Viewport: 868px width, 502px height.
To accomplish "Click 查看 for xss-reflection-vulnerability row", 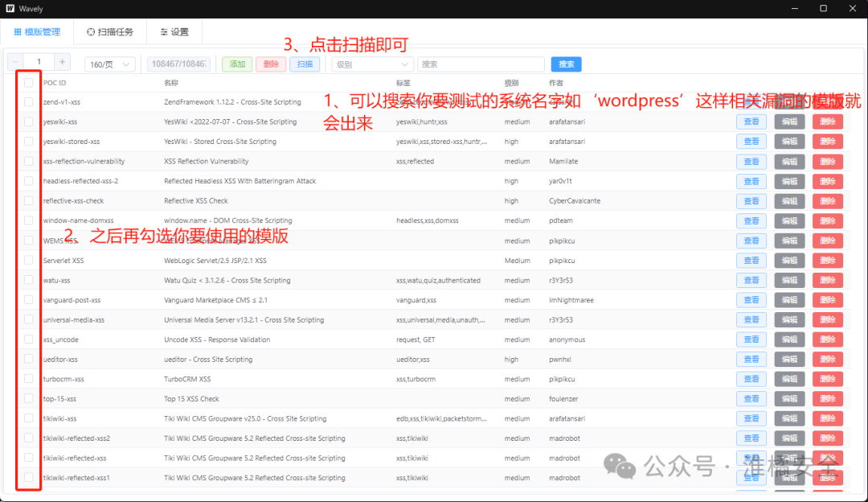I will (x=751, y=161).
